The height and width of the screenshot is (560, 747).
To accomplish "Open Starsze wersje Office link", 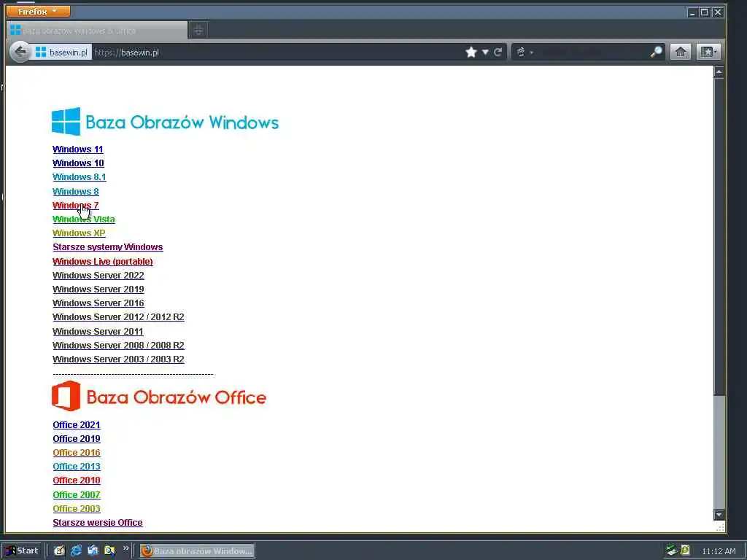I will 98,522.
